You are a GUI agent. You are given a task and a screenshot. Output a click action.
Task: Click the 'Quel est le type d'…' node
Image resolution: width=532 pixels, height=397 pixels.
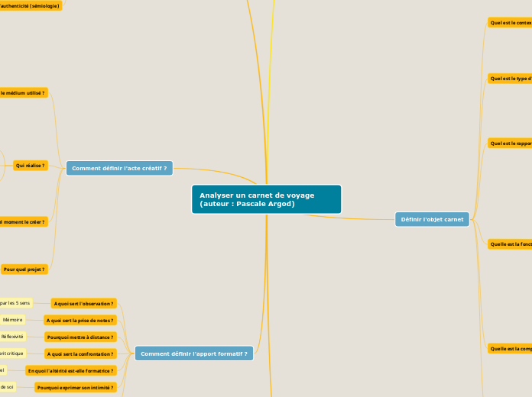510,79
